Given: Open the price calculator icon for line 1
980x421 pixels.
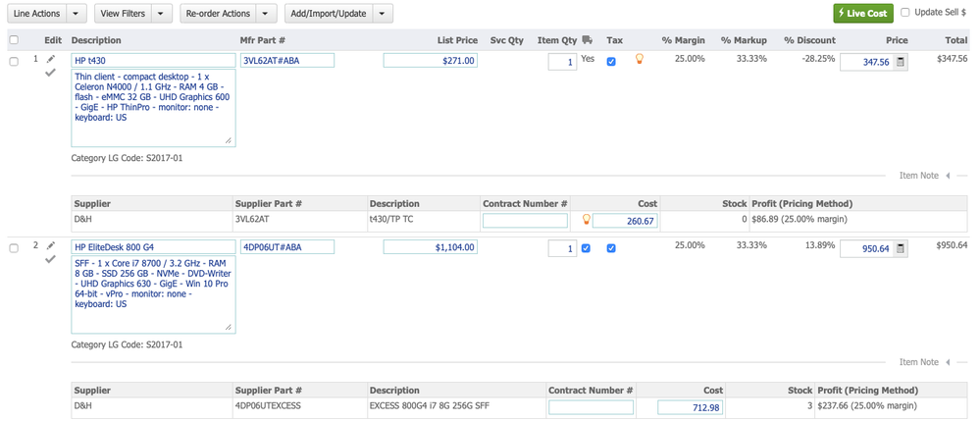Looking at the screenshot, I should (901, 62).
